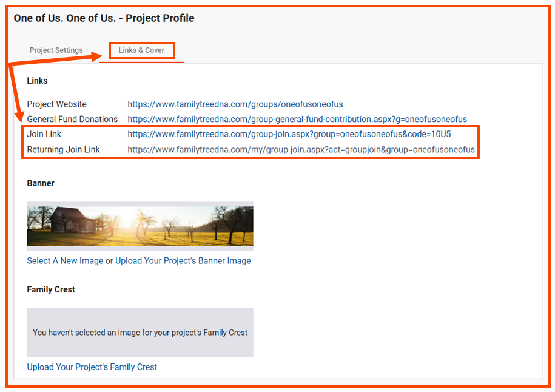Click the Join Link URL with code

point(289,134)
